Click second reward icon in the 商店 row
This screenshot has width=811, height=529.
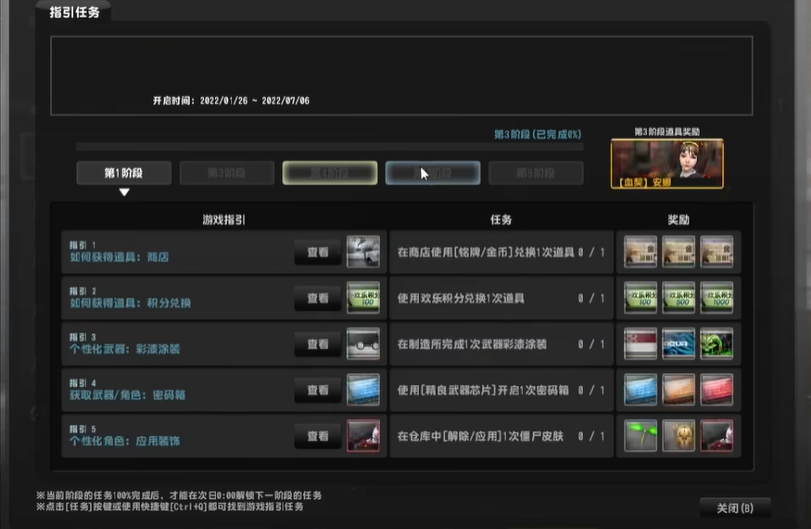[679, 252]
